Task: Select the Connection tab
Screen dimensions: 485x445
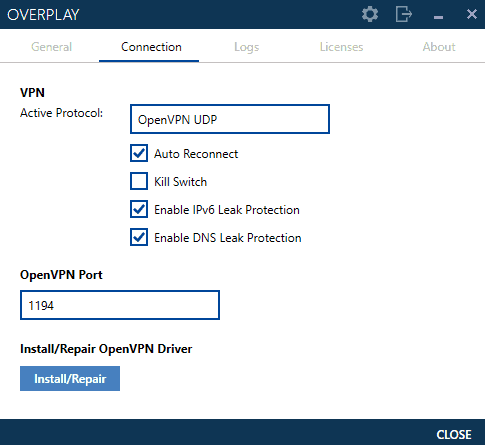Action: (x=151, y=47)
